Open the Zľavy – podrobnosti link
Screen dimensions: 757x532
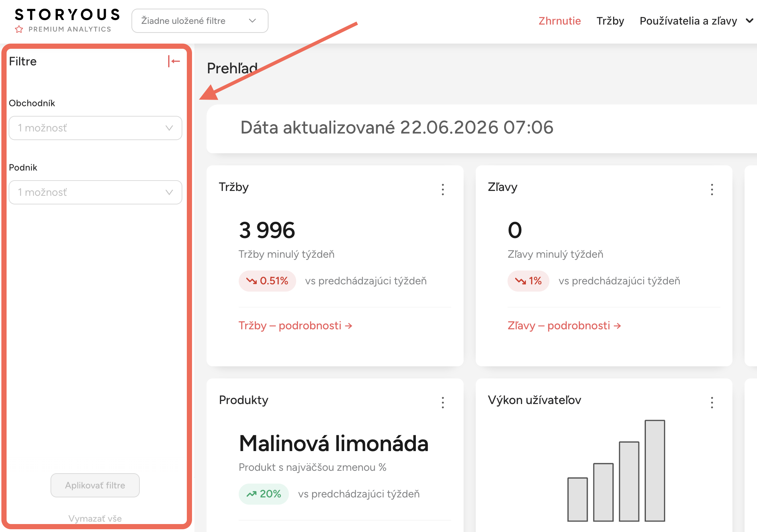click(564, 325)
